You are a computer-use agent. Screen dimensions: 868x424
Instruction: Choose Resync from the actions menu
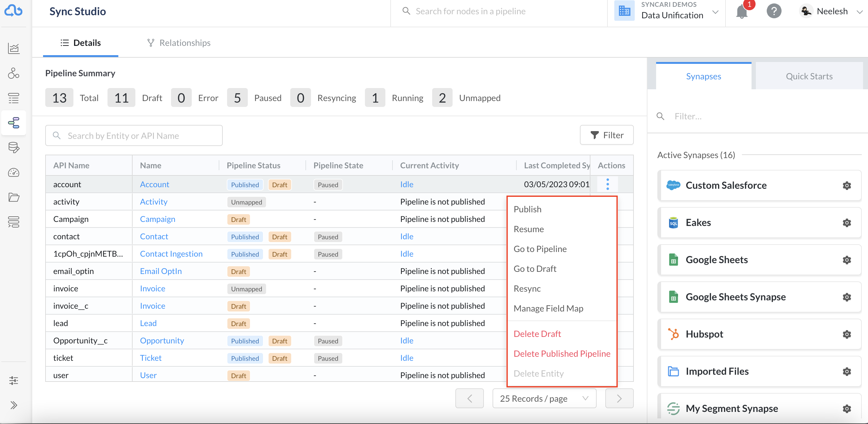coord(527,289)
